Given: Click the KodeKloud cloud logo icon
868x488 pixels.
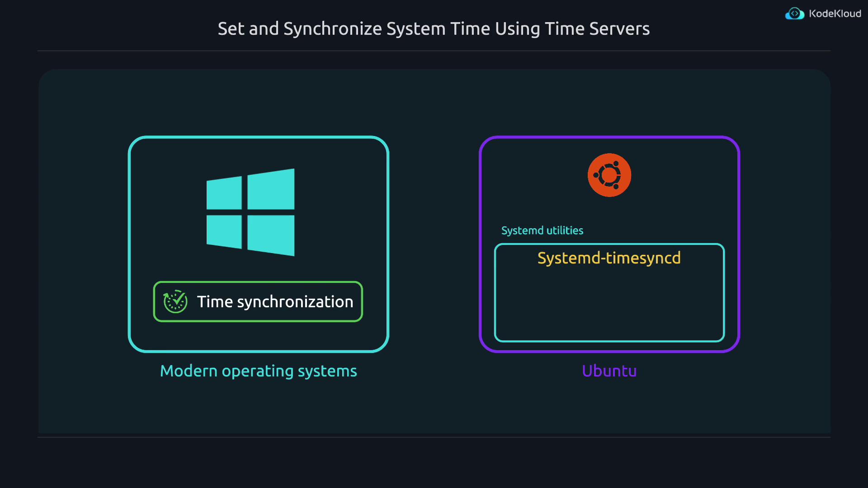Looking at the screenshot, I should click(794, 14).
